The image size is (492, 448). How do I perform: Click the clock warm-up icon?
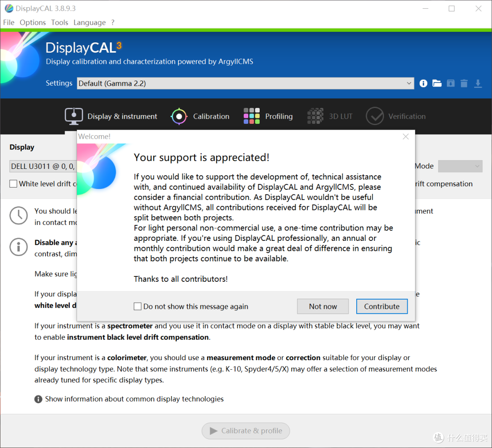pyautogui.click(x=19, y=215)
